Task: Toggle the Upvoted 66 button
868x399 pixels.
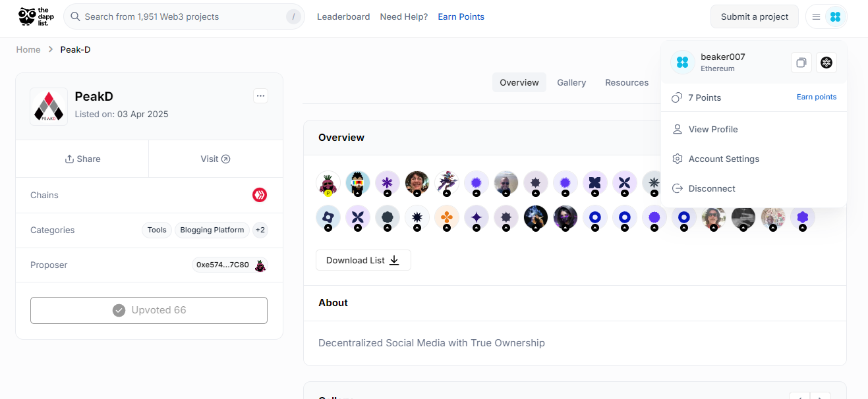Action: pos(149,310)
